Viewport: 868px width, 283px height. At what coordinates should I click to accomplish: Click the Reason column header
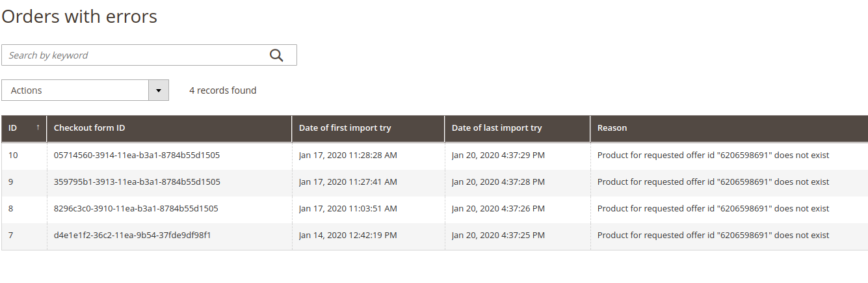coord(612,128)
